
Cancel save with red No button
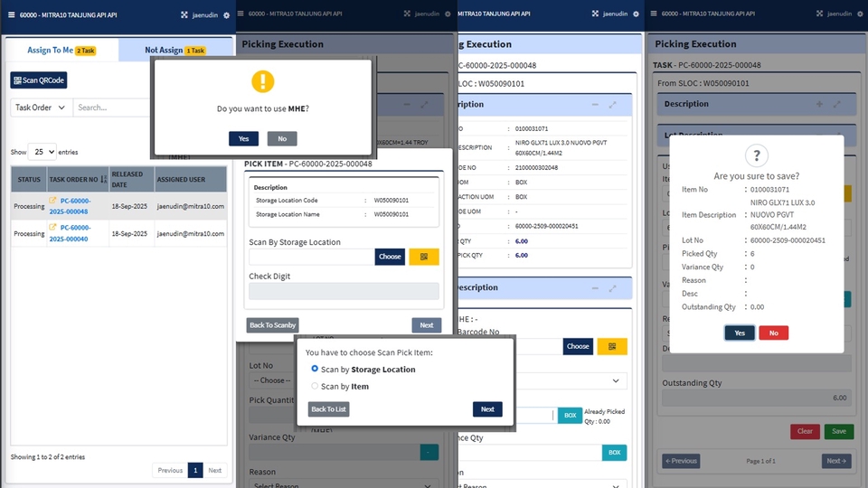(x=773, y=333)
